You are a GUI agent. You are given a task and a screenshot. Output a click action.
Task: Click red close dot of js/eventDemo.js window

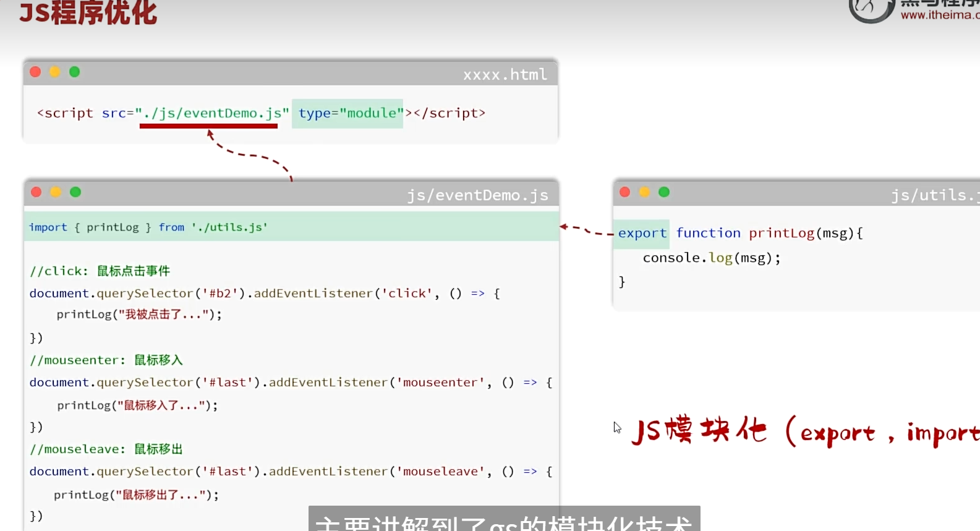(36, 192)
